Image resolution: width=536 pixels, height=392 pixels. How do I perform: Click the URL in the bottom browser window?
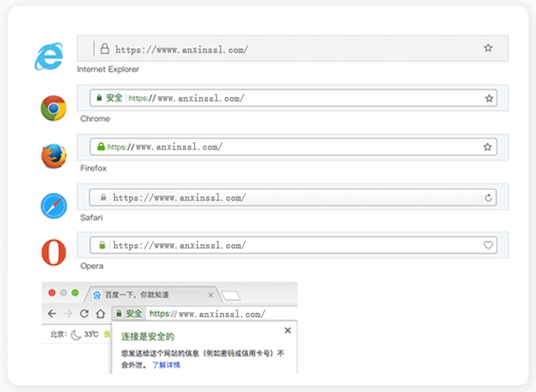point(208,314)
